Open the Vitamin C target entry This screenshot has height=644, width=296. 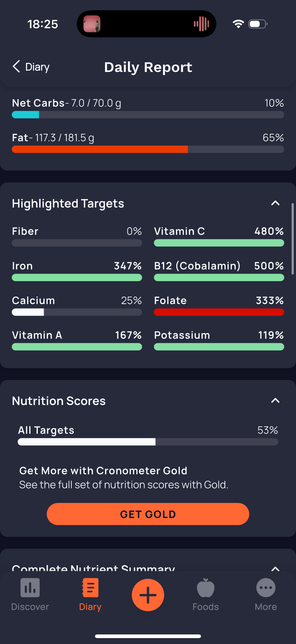coord(219,236)
